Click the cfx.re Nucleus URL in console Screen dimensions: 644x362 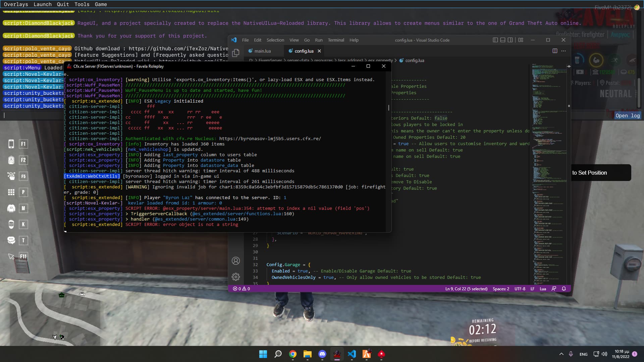click(x=270, y=139)
